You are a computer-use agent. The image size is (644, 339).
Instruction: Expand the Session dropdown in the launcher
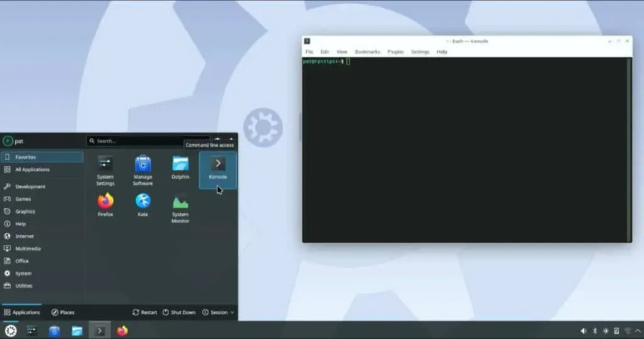tap(218, 313)
